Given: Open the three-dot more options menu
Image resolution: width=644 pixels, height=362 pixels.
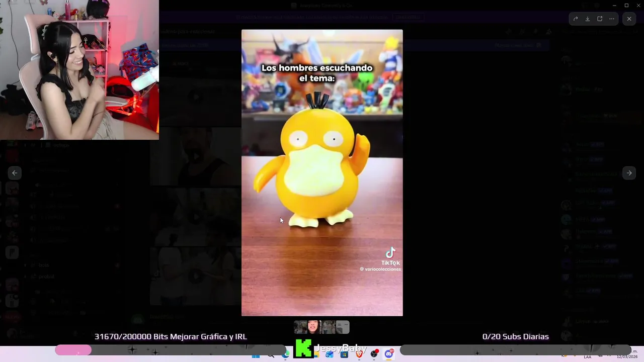Looking at the screenshot, I should click(x=612, y=19).
